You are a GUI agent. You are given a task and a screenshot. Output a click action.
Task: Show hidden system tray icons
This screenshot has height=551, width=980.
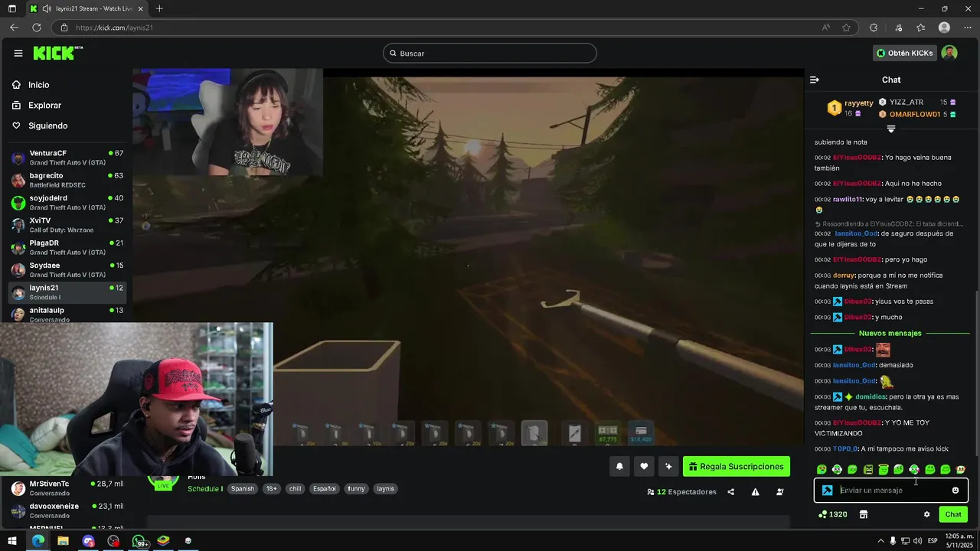pyautogui.click(x=880, y=541)
